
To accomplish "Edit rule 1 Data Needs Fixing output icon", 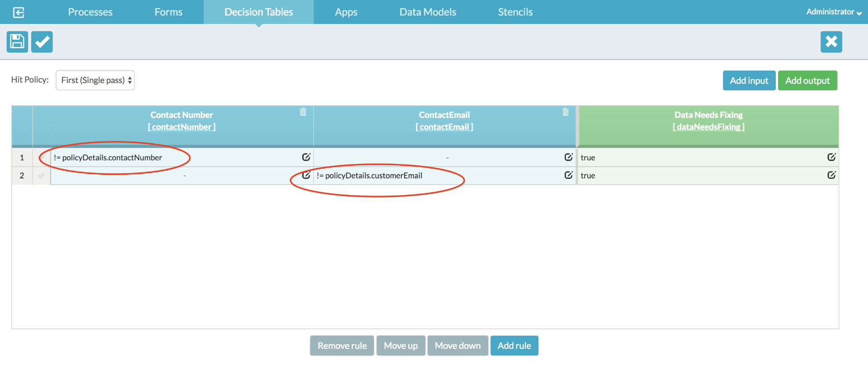I will [831, 157].
